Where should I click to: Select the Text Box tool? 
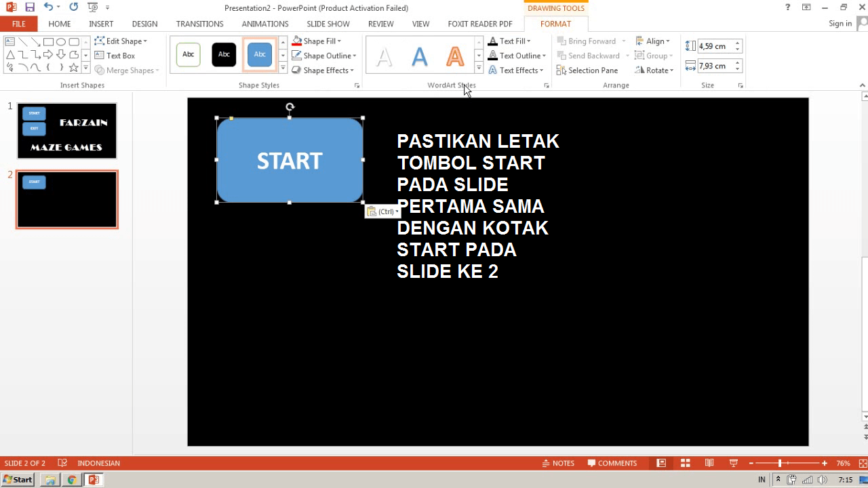pos(119,56)
